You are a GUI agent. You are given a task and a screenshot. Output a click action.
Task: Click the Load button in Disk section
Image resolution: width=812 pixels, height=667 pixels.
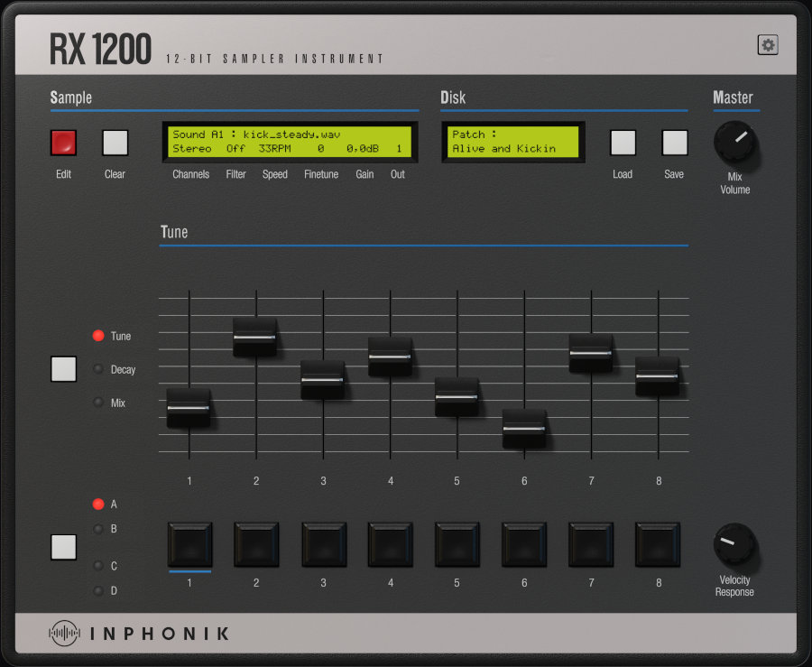[x=623, y=143]
